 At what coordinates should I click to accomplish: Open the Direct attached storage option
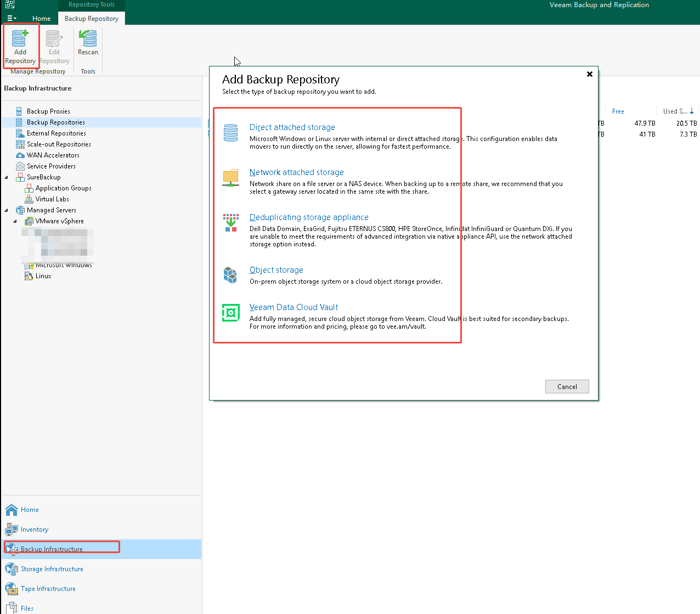292,127
